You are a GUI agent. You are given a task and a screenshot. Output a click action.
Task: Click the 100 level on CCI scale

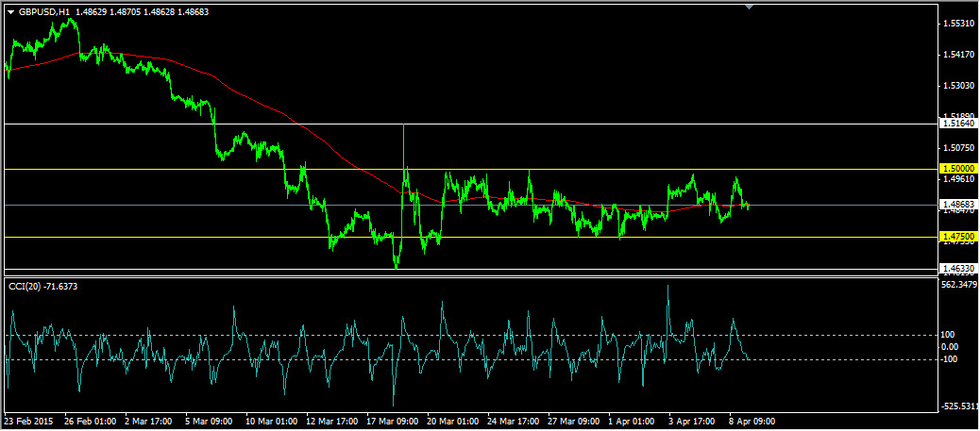point(949,336)
